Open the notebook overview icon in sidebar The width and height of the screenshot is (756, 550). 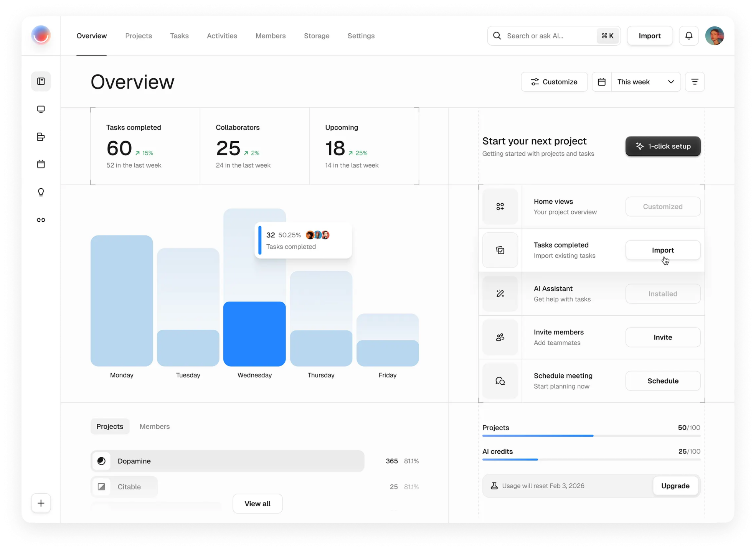click(x=41, y=81)
